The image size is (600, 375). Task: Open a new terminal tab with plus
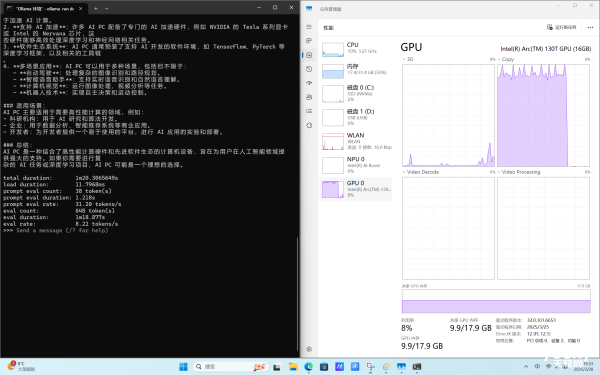click(96, 8)
